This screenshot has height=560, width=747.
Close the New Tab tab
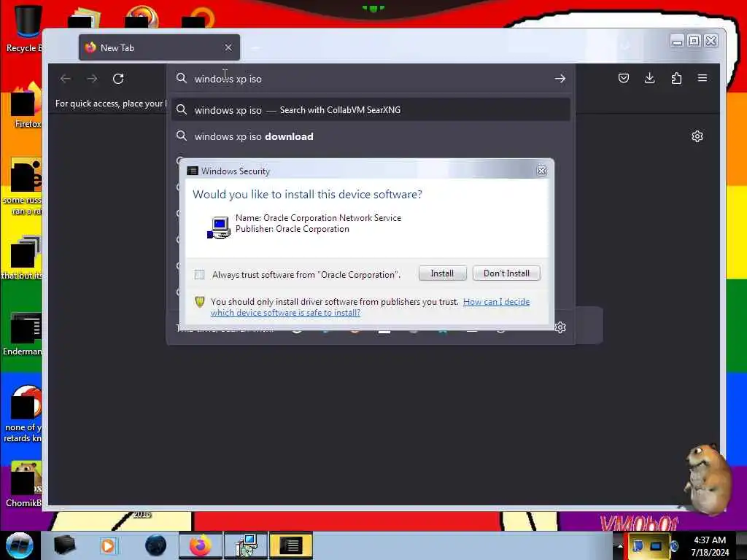click(x=228, y=47)
